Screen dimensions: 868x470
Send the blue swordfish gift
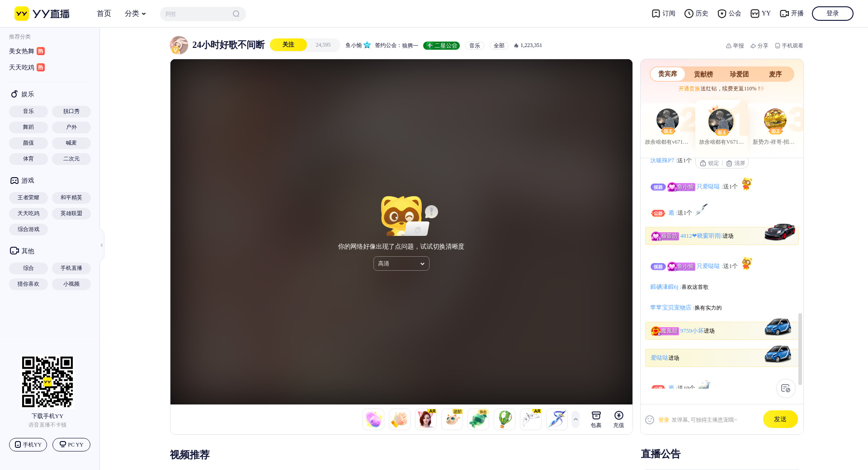click(x=557, y=419)
